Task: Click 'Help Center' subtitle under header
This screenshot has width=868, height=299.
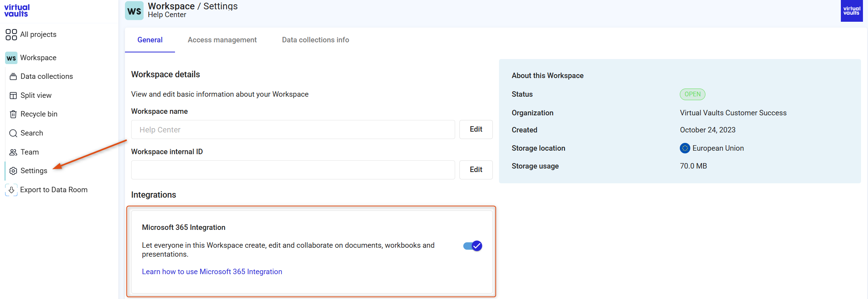Action: pos(167,15)
